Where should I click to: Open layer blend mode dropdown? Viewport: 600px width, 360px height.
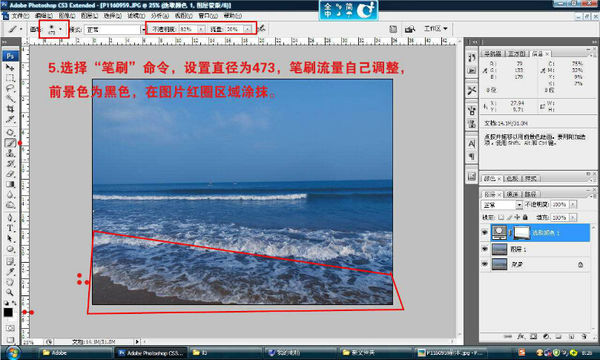[502, 205]
